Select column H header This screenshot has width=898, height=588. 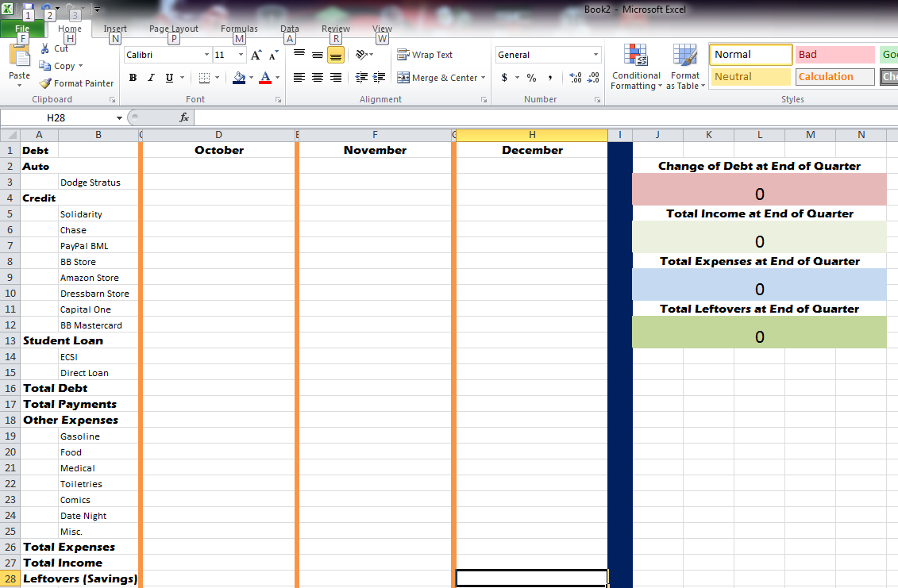point(532,135)
